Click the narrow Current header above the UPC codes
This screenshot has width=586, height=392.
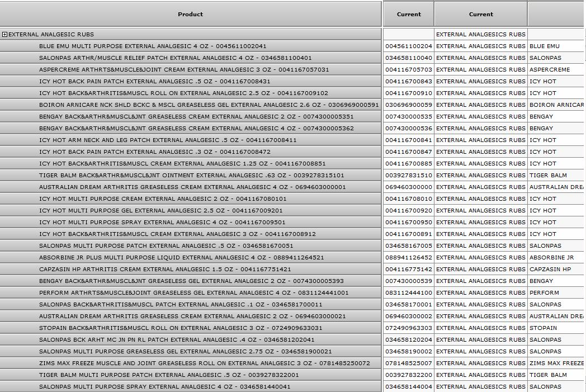(x=409, y=14)
